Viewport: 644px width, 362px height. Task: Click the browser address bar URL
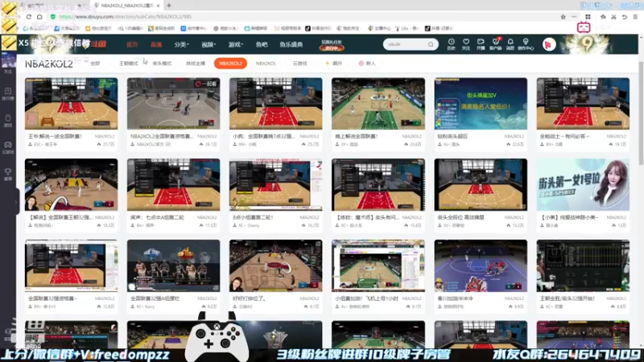click(x=126, y=17)
